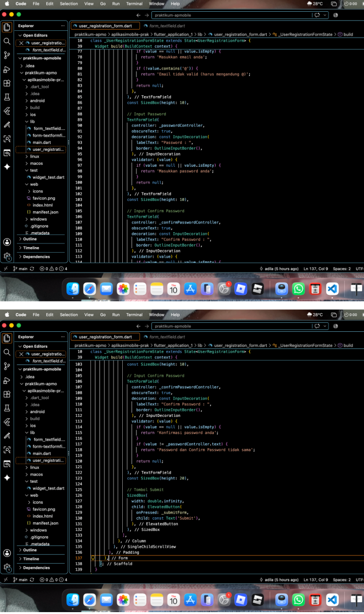
Task: Click _UserRegistrationFormState breadcrumb in upper window
Action: 305,34
